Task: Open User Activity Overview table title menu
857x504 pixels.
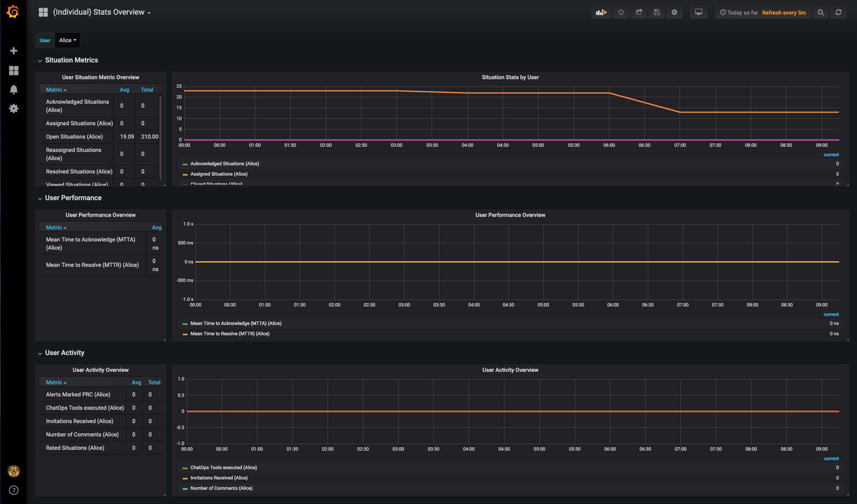Action: (x=101, y=370)
